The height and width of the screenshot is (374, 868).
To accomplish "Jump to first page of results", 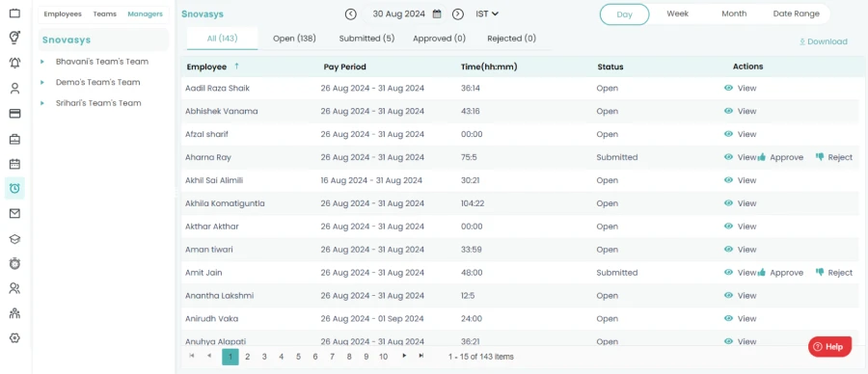I will (x=192, y=356).
